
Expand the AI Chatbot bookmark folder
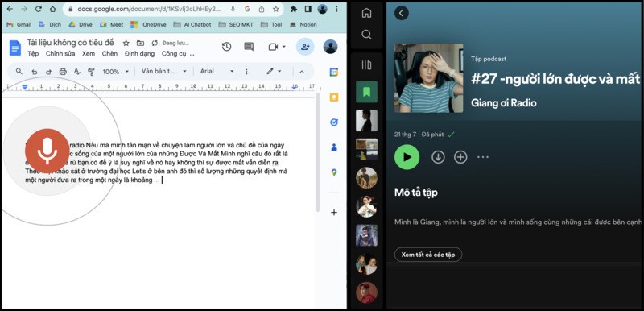tap(192, 25)
